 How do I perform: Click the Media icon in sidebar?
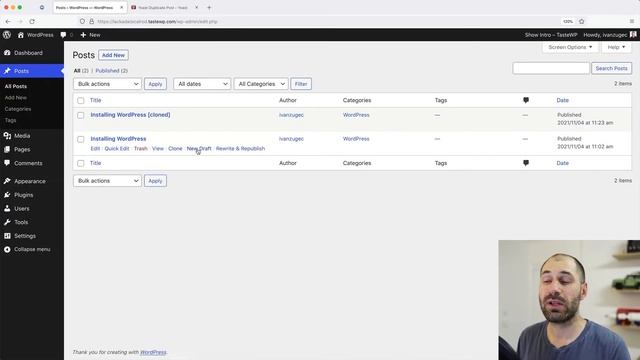7,136
